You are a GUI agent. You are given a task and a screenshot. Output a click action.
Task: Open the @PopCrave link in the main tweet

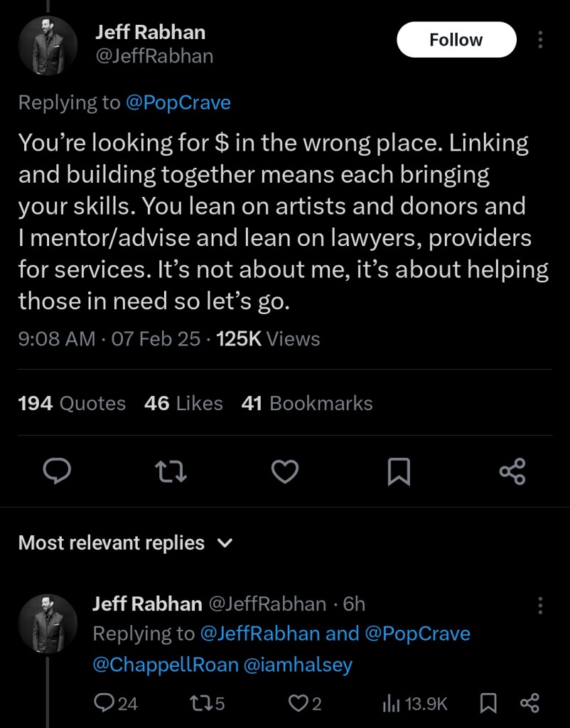(x=178, y=102)
